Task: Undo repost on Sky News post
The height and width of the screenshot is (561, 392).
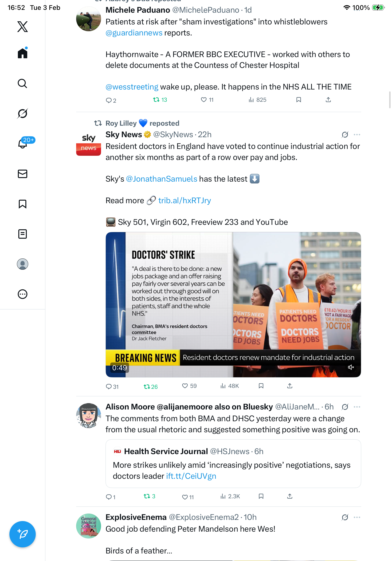Action: (x=151, y=386)
